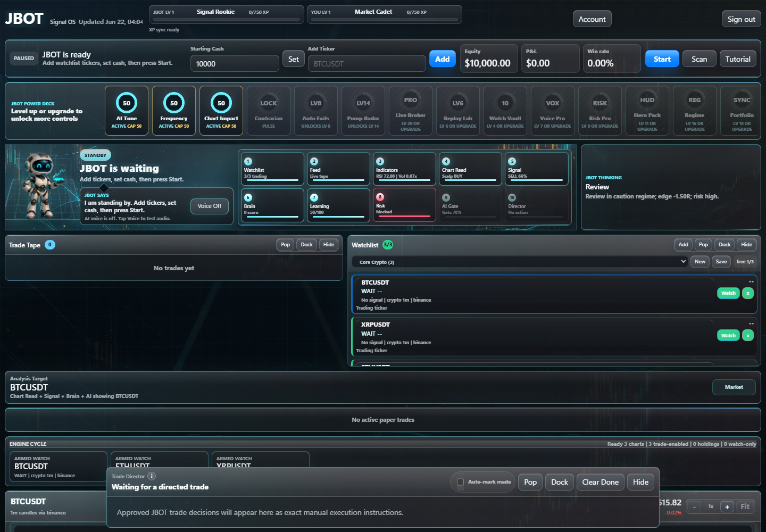766x532 pixels.
Task: Dock the Trade Tape panel
Action: [307, 245]
